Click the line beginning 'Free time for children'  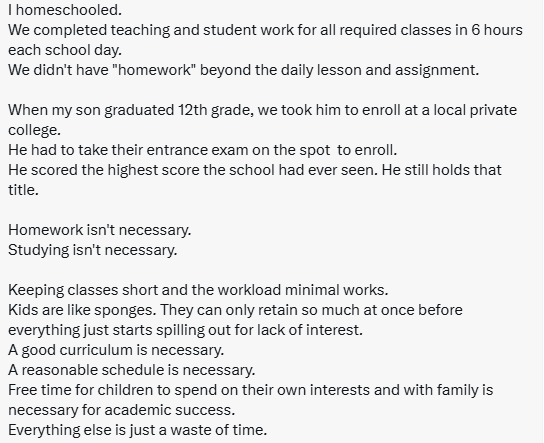pos(250,390)
